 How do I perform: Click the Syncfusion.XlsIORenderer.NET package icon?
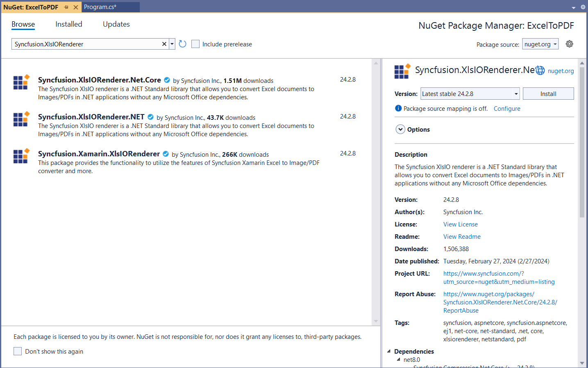coord(21,119)
